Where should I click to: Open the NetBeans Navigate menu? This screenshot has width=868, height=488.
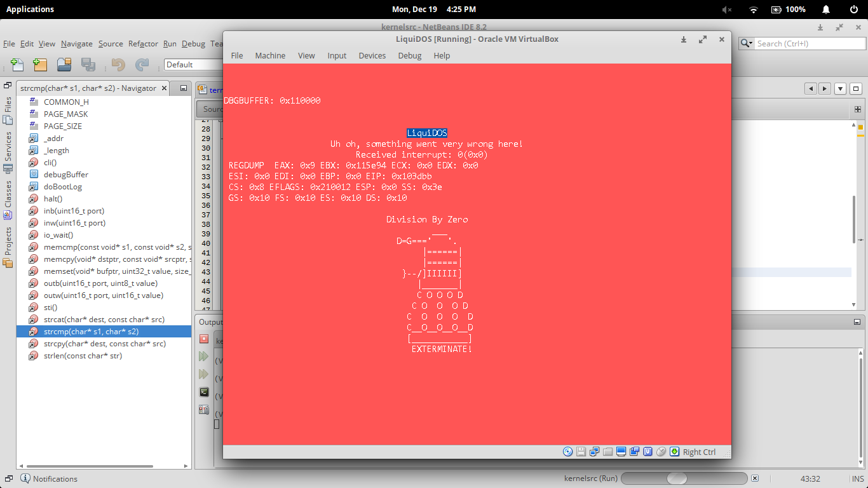click(77, 44)
